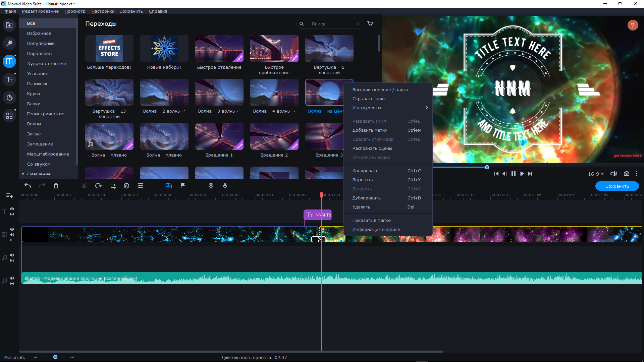Click the preview progress bar handle

tap(487, 167)
